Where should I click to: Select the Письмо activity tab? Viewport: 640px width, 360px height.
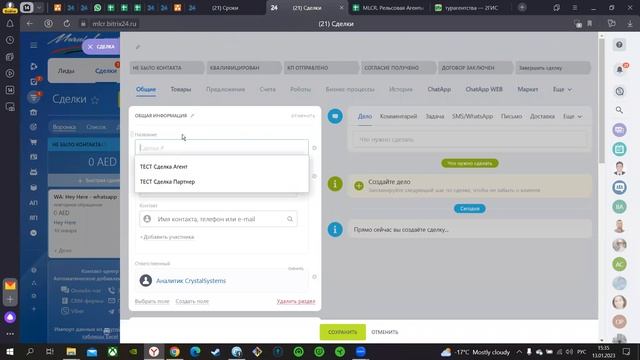pos(511,117)
